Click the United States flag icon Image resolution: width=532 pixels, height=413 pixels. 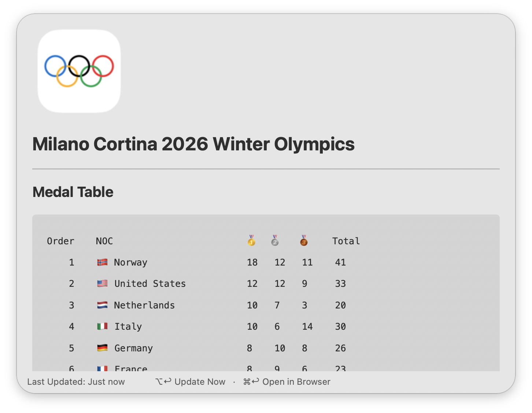point(102,284)
